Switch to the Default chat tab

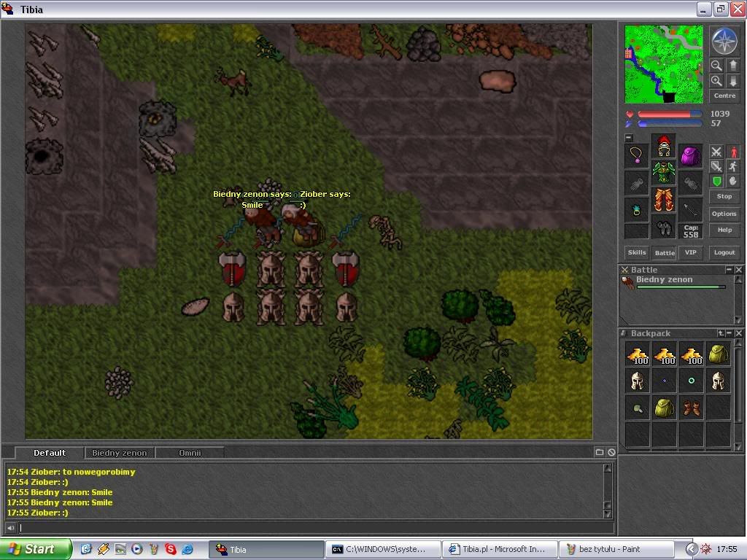[x=50, y=453]
